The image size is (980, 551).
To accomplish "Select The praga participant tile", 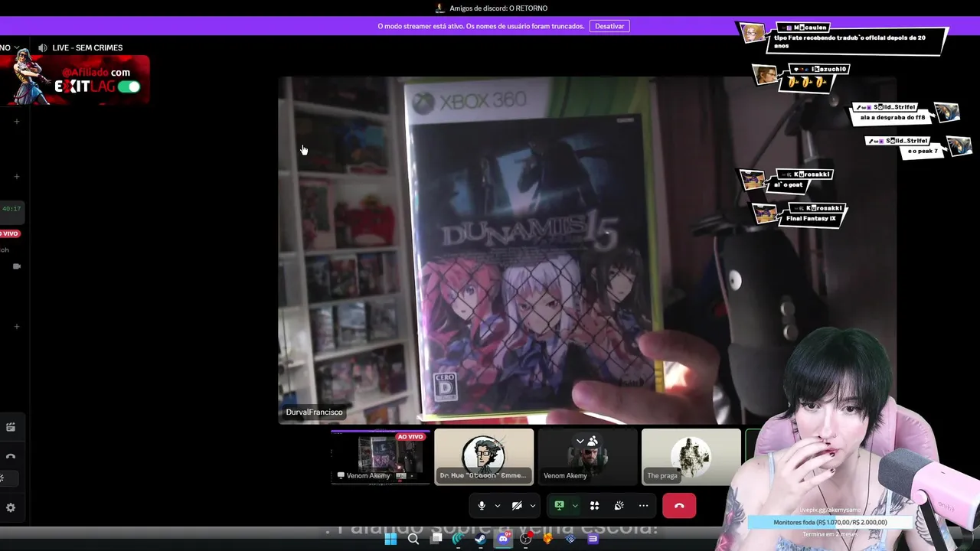I will tap(691, 457).
